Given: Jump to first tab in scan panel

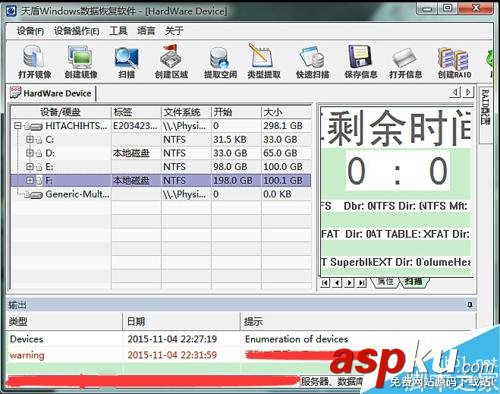Looking at the screenshot, I should coord(325,283).
